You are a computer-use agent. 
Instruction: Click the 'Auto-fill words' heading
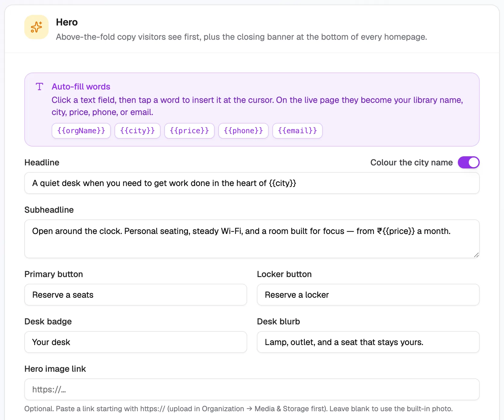pos(81,87)
